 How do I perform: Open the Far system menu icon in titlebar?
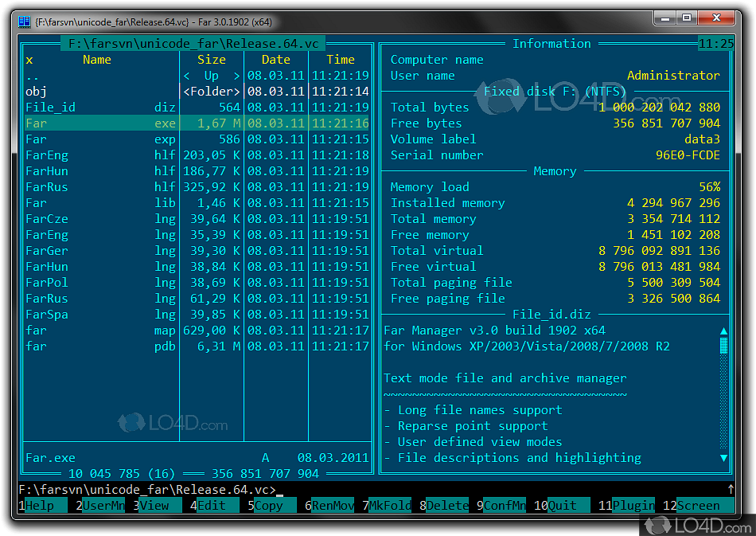pos(22,22)
